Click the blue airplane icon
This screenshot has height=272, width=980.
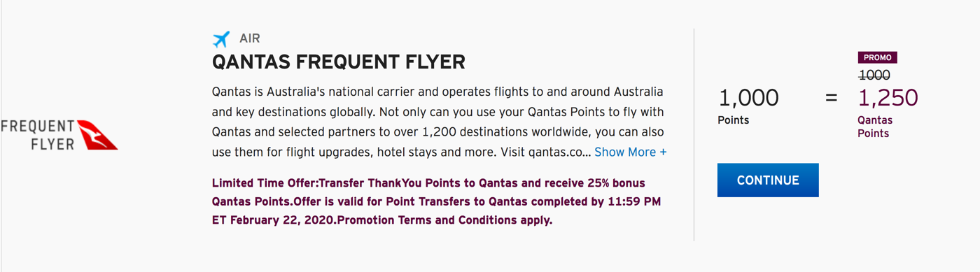[x=221, y=39]
